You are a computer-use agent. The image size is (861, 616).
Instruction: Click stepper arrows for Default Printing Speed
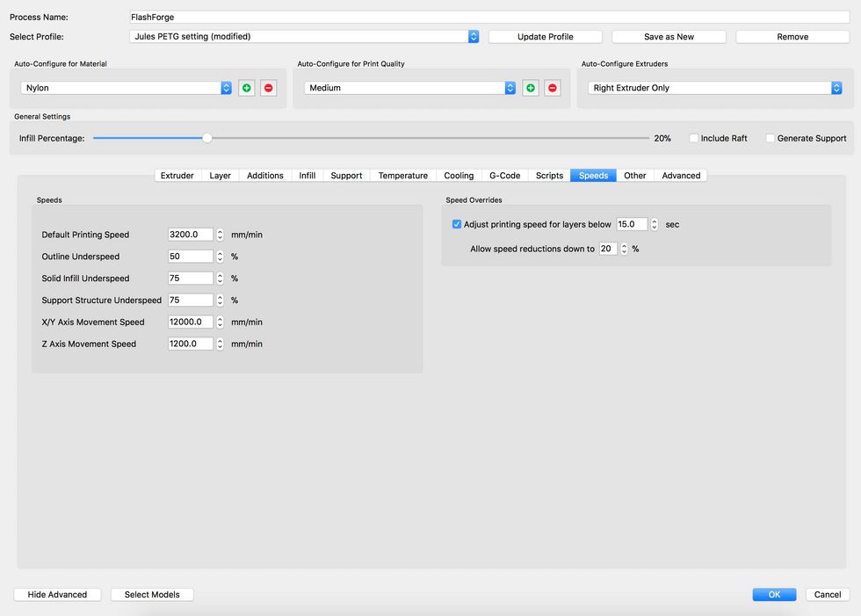[220, 235]
